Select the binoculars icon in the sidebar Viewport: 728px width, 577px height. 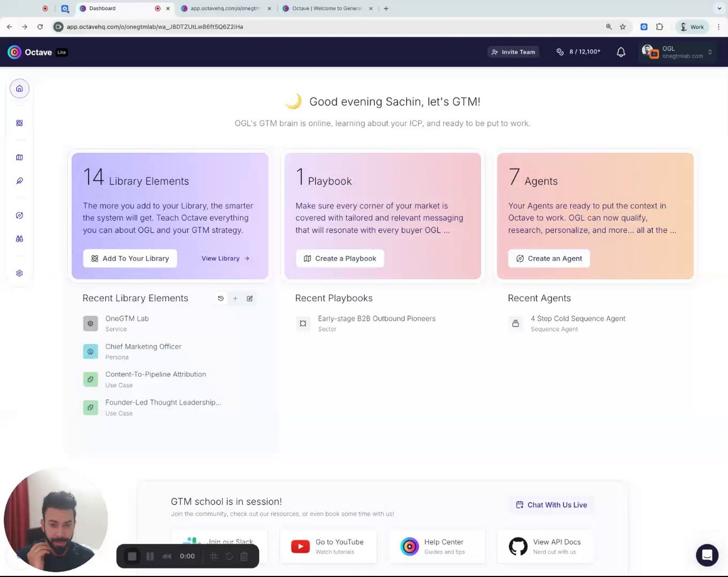tap(19, 239)
